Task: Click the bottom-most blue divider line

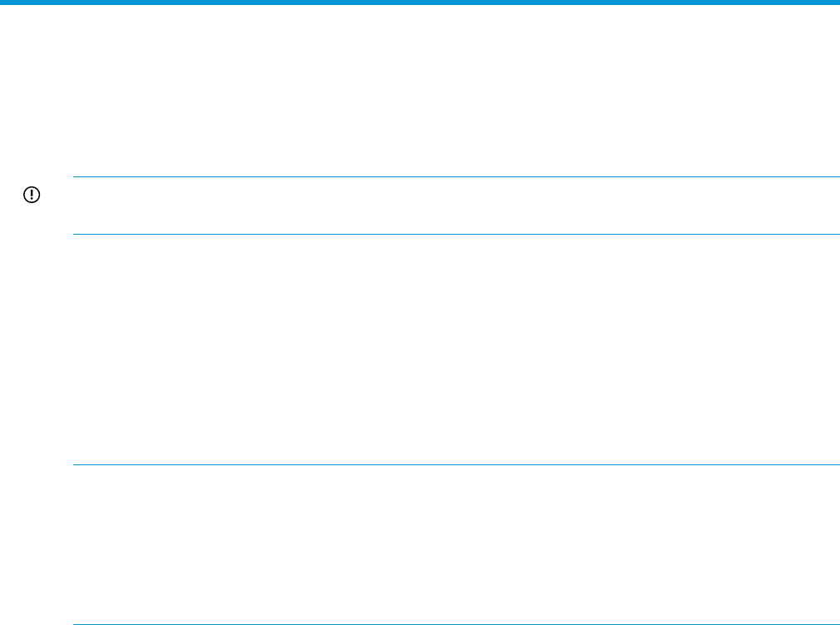Action: (x=456, y=624)
